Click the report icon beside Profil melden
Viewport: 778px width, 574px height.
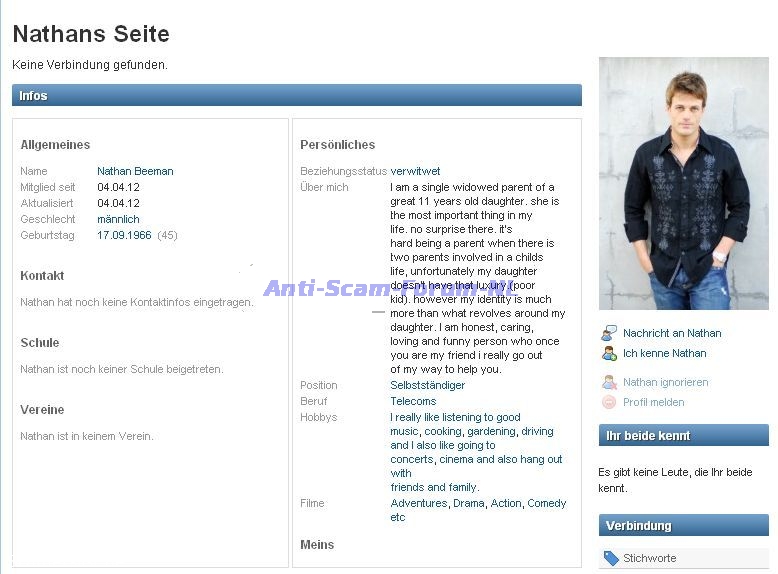(x=609, y=402)
